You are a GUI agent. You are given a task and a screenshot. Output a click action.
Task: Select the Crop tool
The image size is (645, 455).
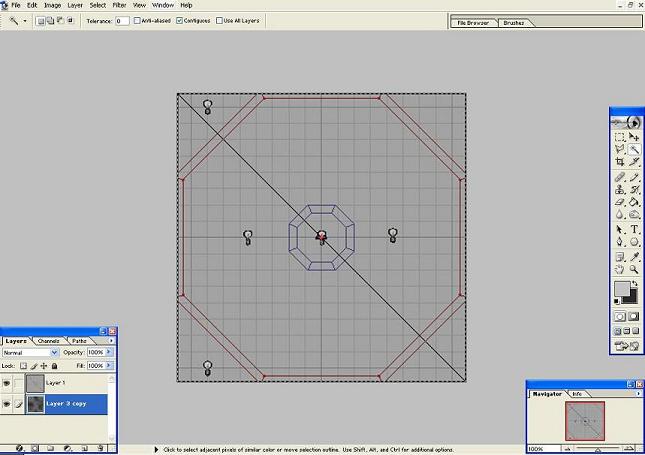620,162
